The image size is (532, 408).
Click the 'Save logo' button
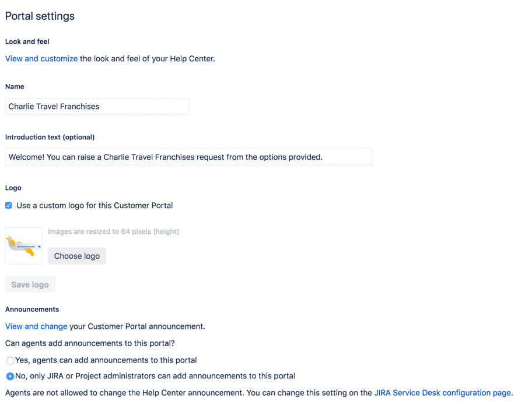[30, 284]
